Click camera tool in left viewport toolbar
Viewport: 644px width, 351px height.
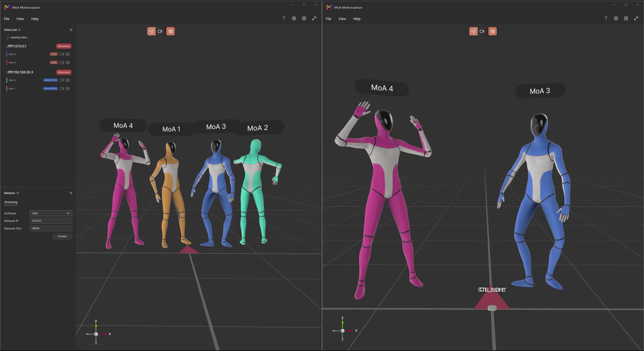click(160, 31)
